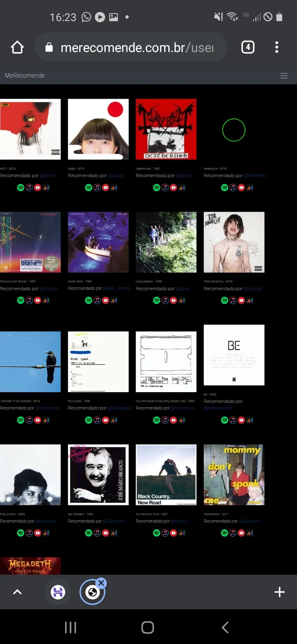Image resolution: width=297 pixels, height=644 pixels.
Task: Go to MeRecomende home link
Action: (25, 76)
